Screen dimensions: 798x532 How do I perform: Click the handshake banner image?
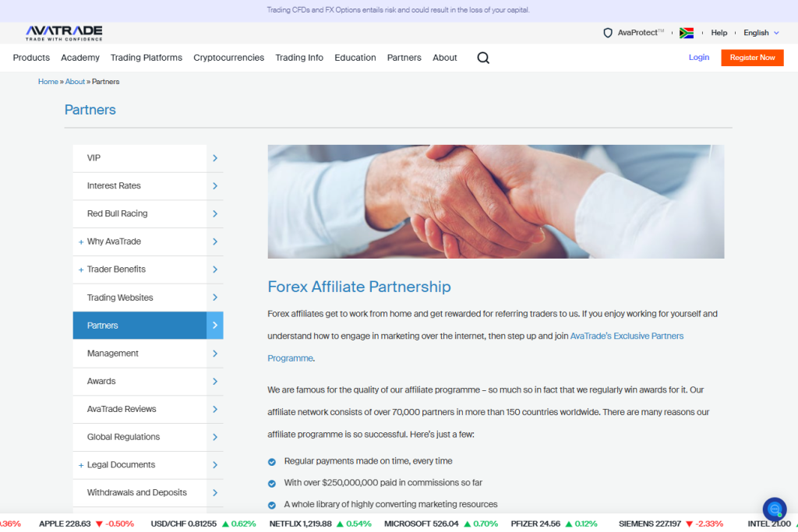(496, 202)
